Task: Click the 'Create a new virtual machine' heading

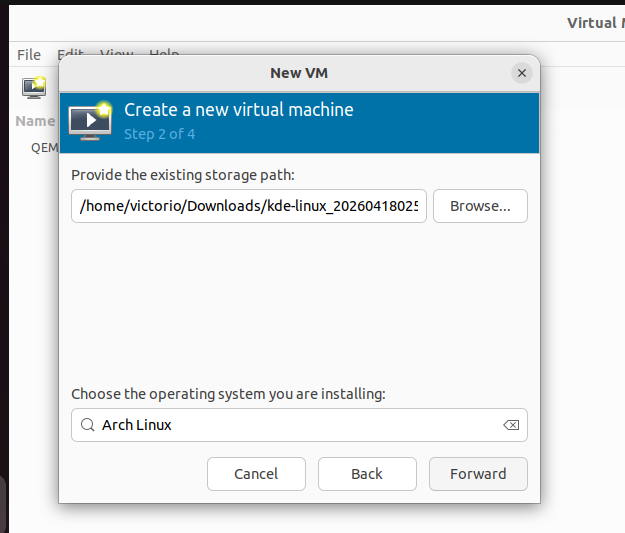Action: pos(239,110)
